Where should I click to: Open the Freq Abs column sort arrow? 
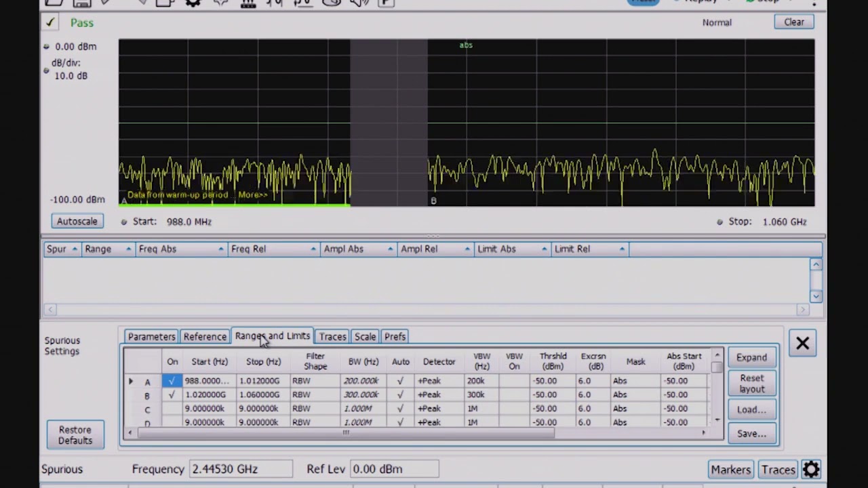point(221,249)
